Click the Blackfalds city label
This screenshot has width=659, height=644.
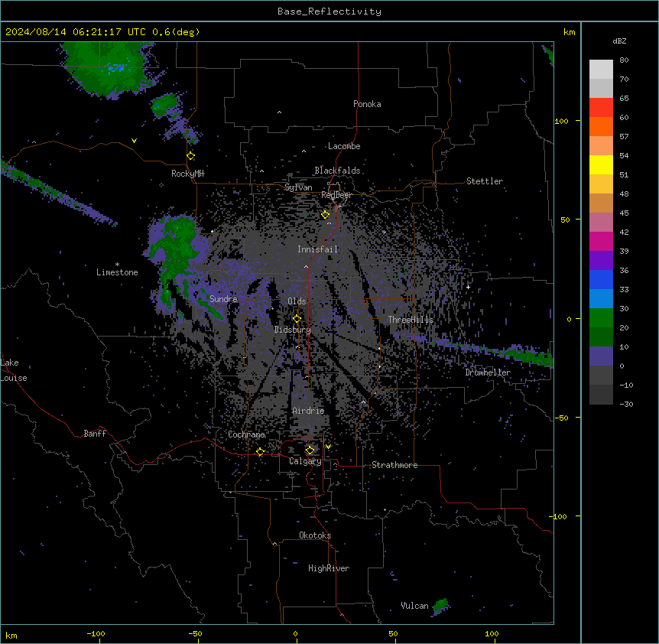[337, 171]
